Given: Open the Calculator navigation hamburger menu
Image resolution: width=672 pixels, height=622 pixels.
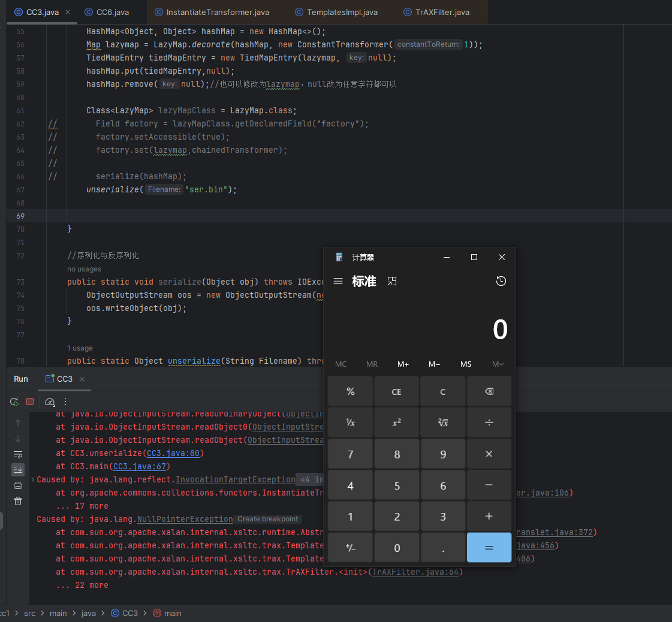Looking at the screenshot, I should point(338,282).
